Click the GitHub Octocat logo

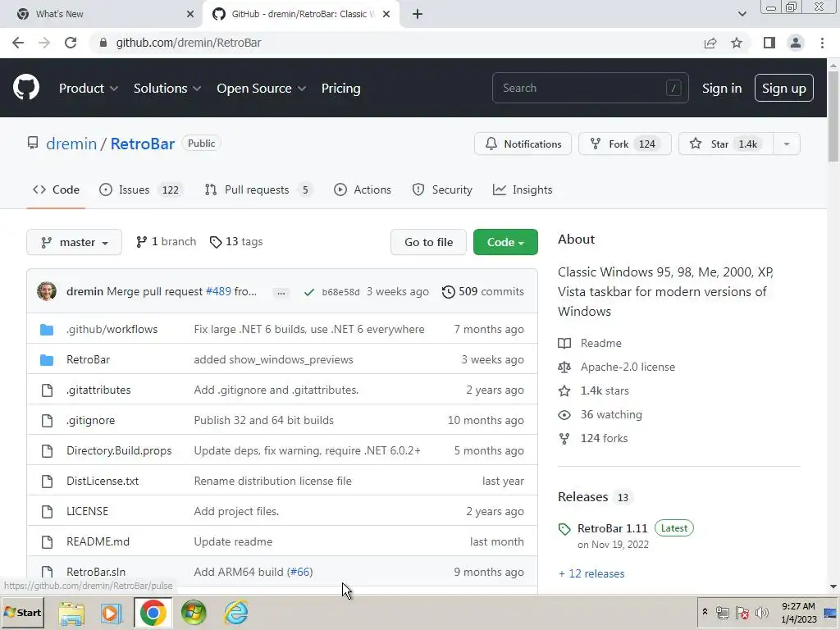25,88
